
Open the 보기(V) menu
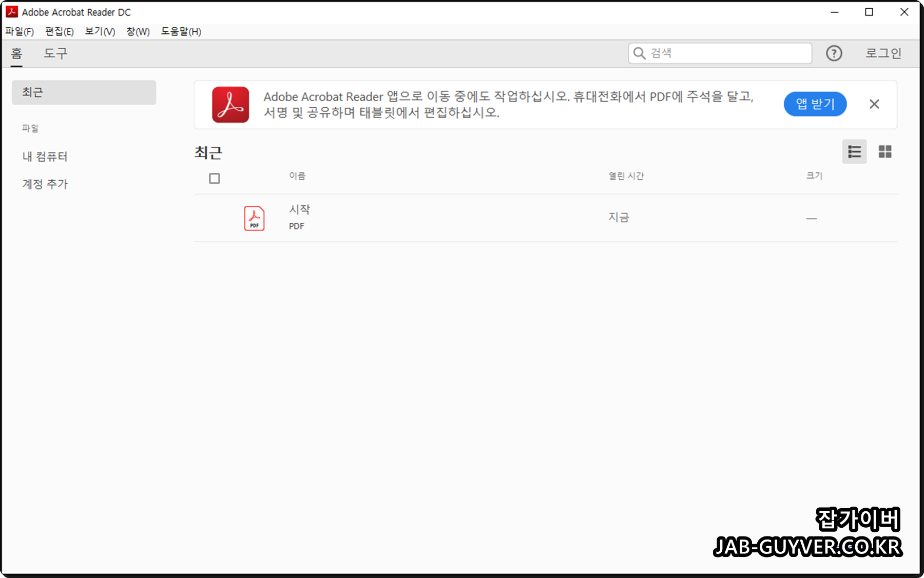[x=100, y=31]
